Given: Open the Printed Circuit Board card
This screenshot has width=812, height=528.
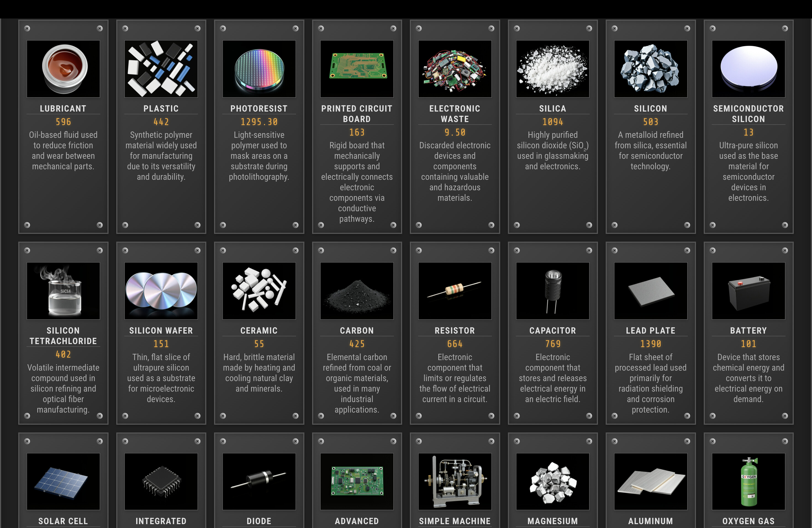Looking at the screenshot, I should coord(357,126).
